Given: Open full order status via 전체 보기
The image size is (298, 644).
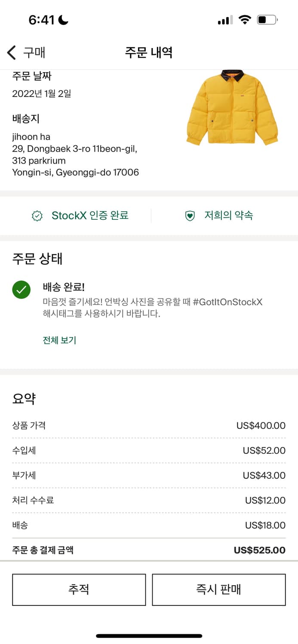Looking at the screenshot, I should pyautogui.click(x=59, y=340).
